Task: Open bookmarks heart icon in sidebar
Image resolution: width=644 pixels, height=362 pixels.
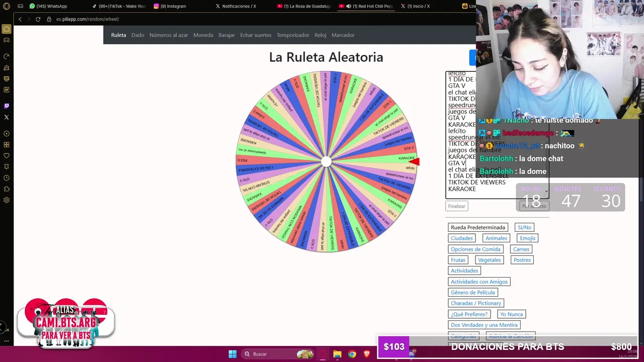Action: tap(7, 156)
